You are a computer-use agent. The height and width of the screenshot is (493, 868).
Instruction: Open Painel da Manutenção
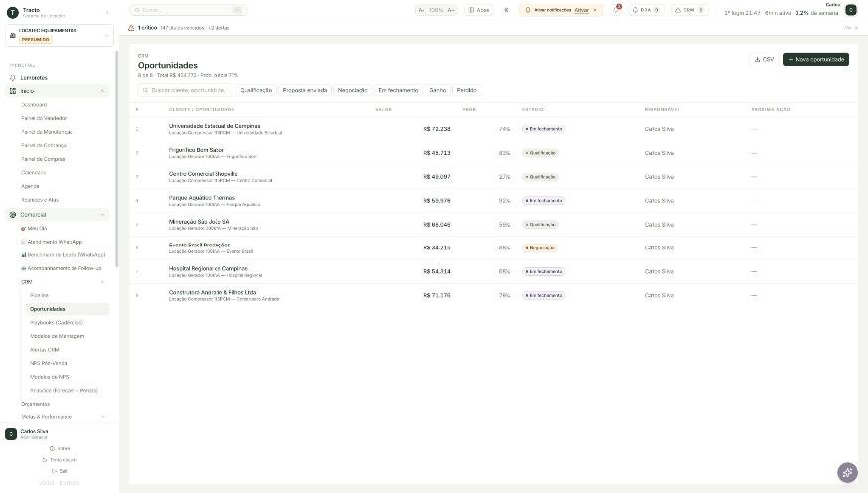pyautogui.click(x=47, y=132)
